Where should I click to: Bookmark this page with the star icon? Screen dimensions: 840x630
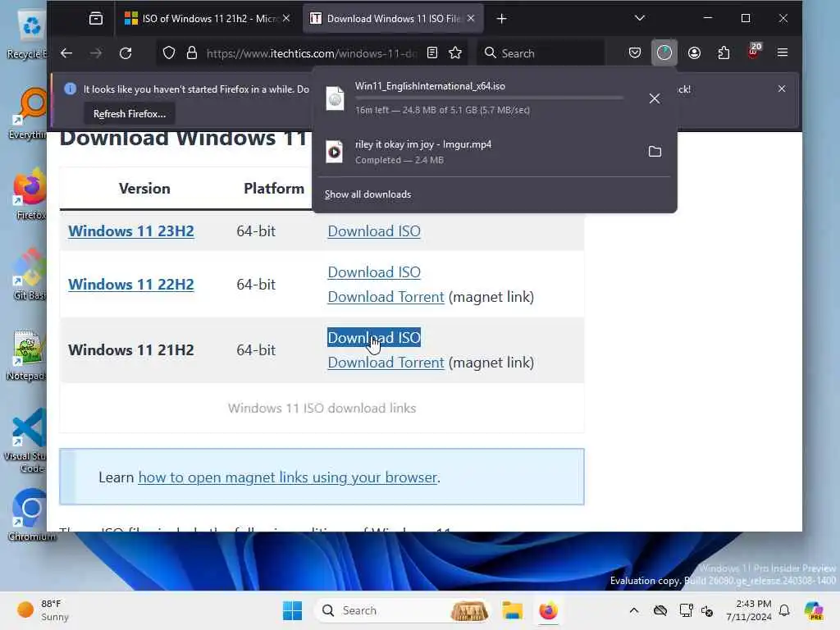coord(455,52)
